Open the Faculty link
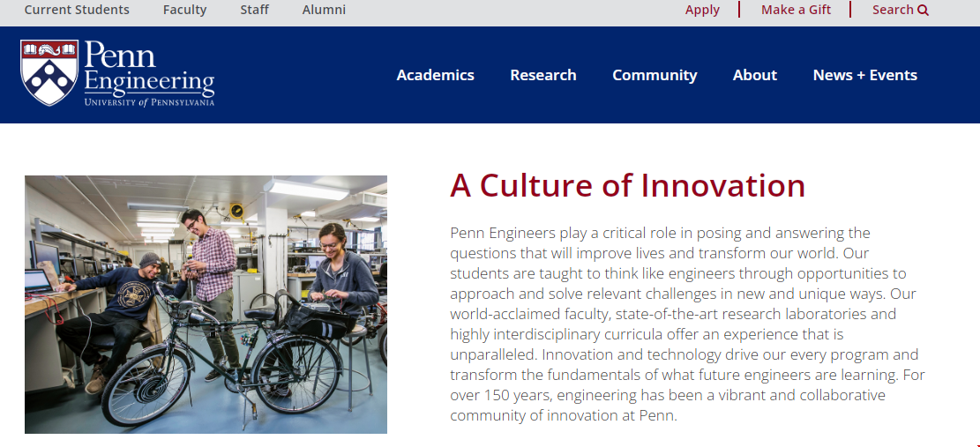 [x=184, y=10]
